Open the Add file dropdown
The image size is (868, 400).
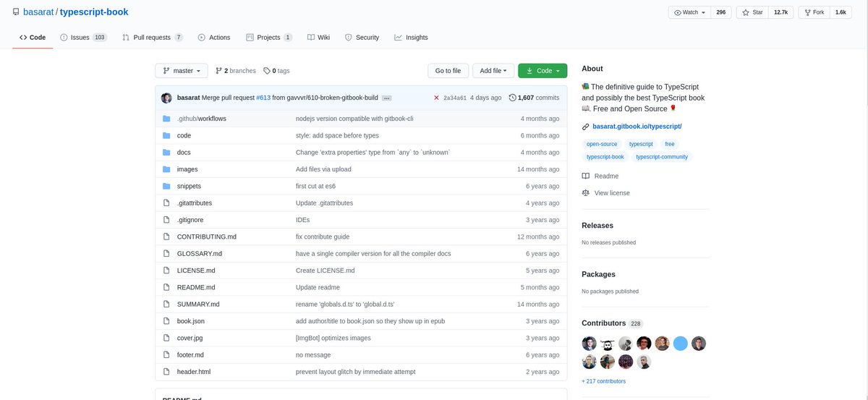click(x=494, y=71)
